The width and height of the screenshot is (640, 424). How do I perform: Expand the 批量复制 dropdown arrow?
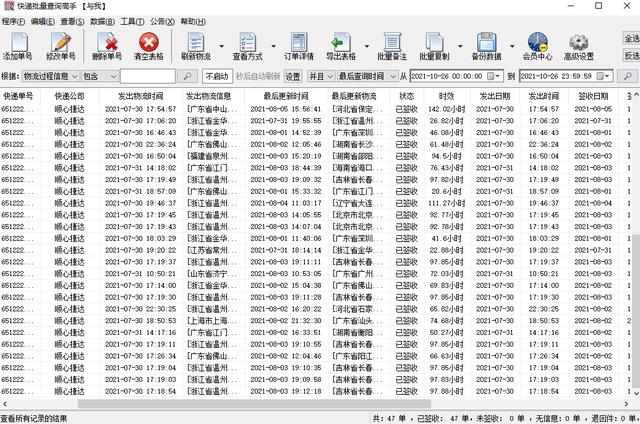pos(460,46)
